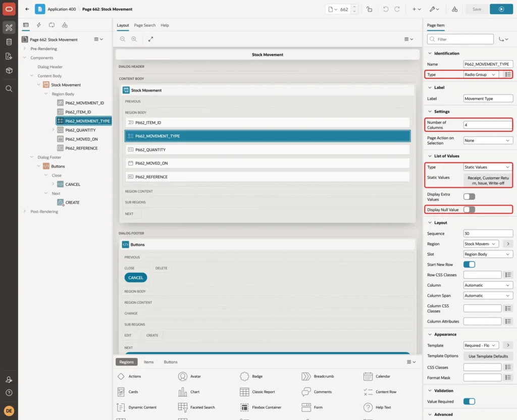Viewport: 517px width, 420px height.
Task: Switch gallery to the Buttons tab
Action: click(171, 362)
